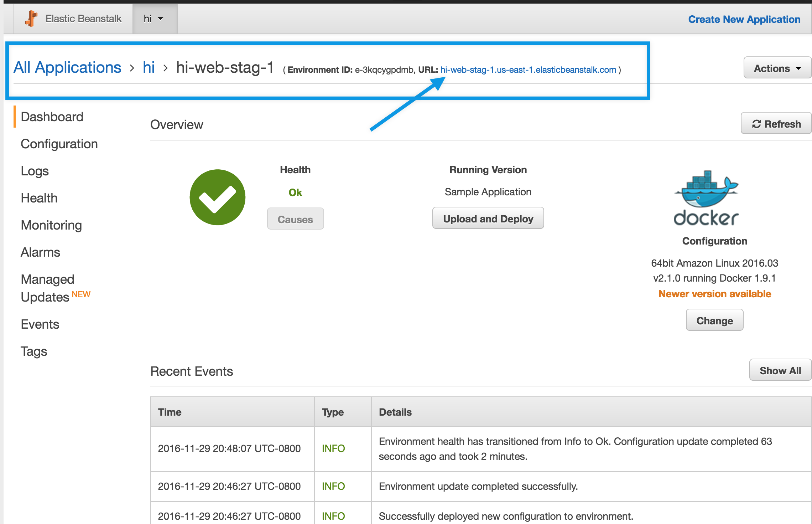Click the Causes button

(x=295, y=219)
